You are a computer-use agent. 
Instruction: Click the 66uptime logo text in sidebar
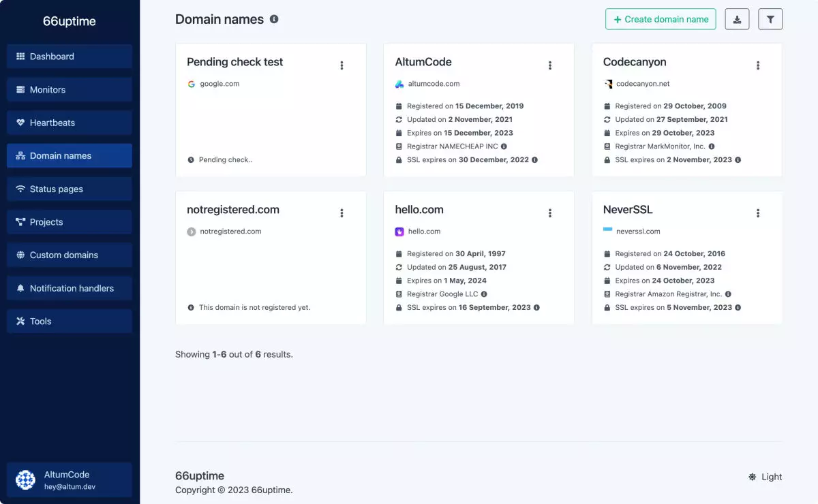tap(70, 21)
